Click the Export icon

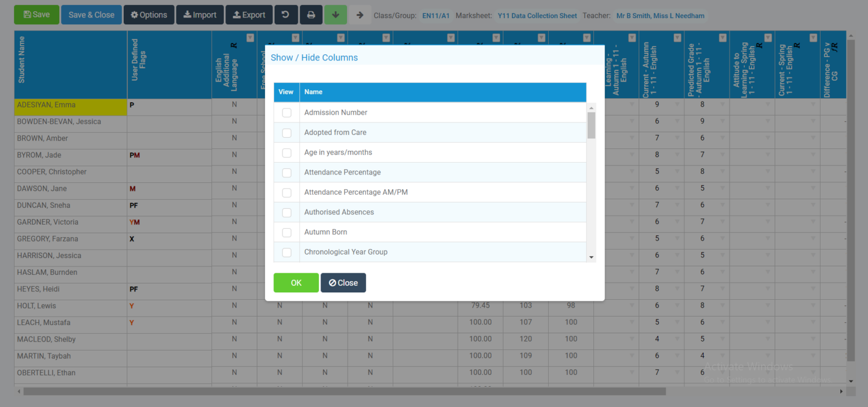click(x=237, y=15)
